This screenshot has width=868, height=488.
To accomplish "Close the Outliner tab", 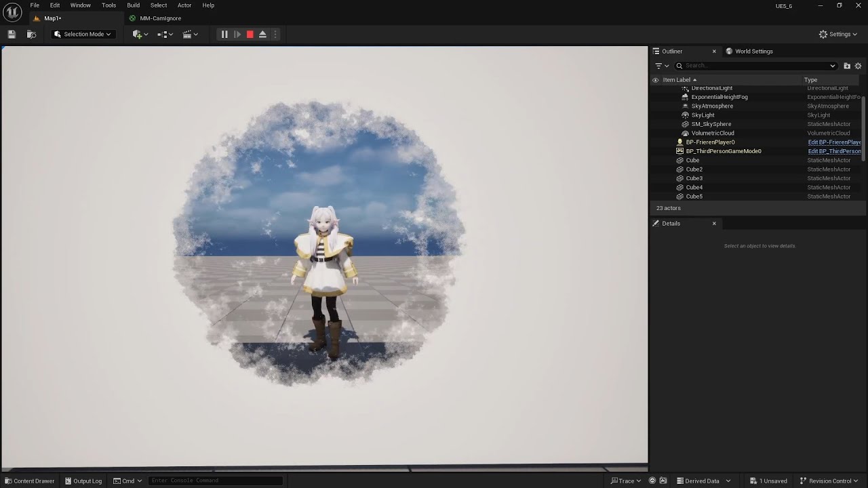I will [x=714, y=52].
